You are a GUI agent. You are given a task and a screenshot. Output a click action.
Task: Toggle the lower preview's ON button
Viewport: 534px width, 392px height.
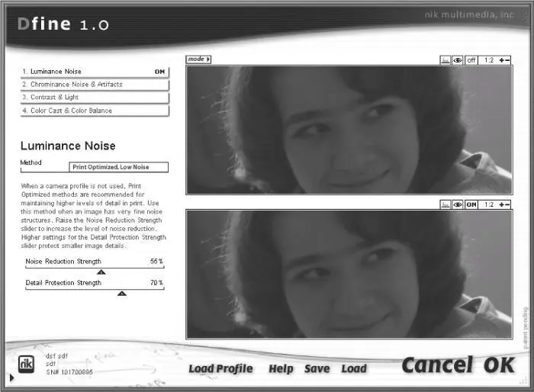coord(471,204)
